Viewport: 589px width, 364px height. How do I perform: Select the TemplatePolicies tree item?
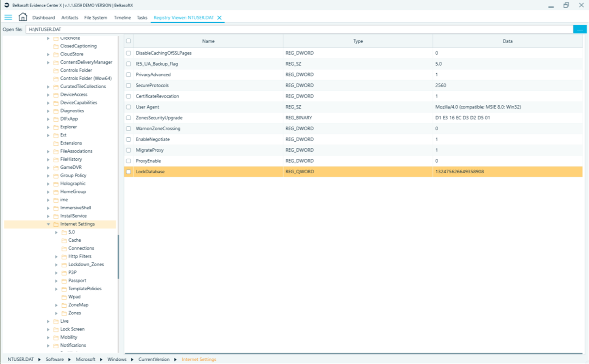coord(85,289)
